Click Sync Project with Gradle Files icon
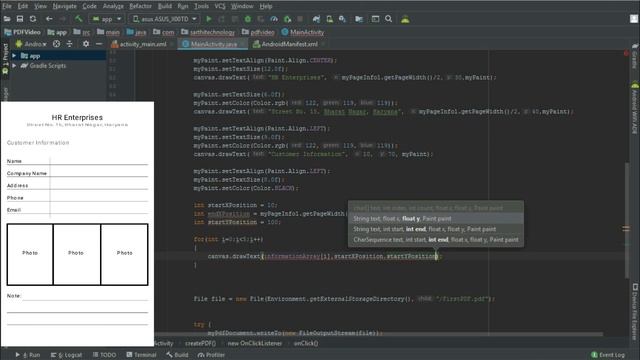640x360 pixels. tap(316, 19)
